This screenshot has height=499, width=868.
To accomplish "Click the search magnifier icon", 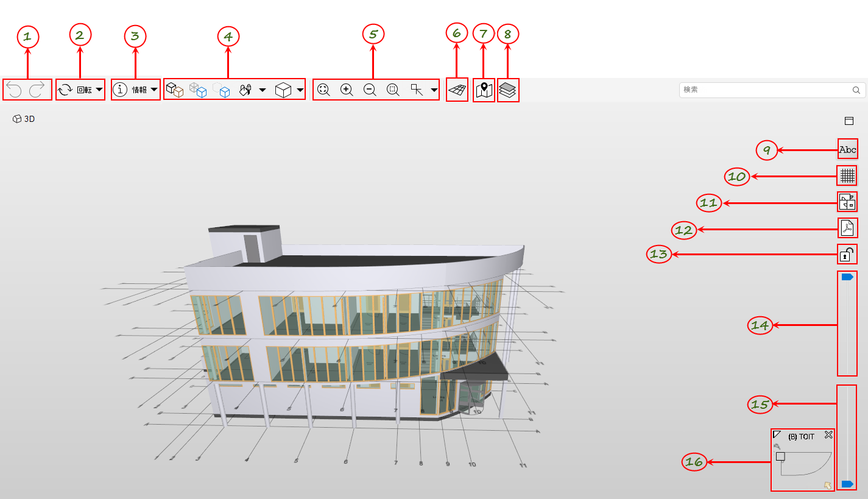I will pos(856,90).
